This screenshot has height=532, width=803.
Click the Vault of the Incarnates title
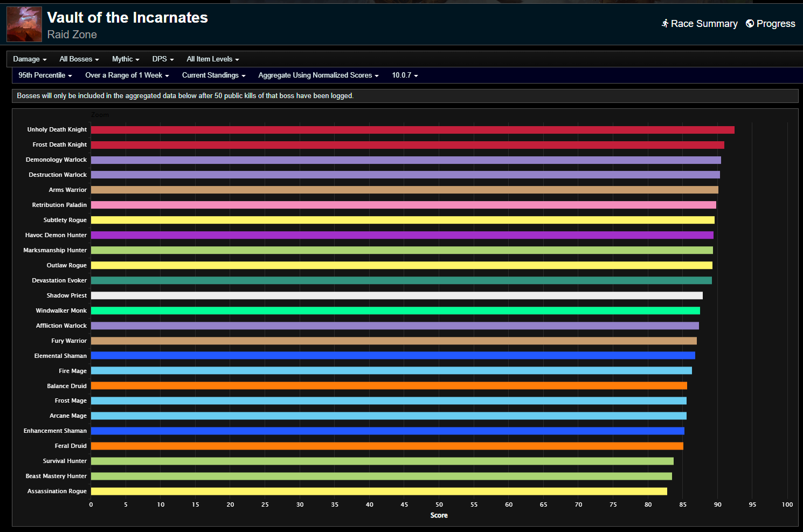128,18
